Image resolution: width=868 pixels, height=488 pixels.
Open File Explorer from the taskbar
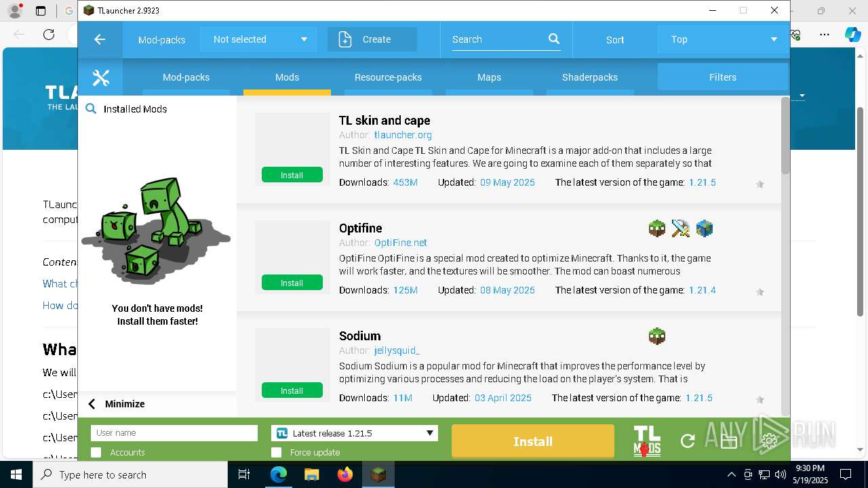point(312,474)
